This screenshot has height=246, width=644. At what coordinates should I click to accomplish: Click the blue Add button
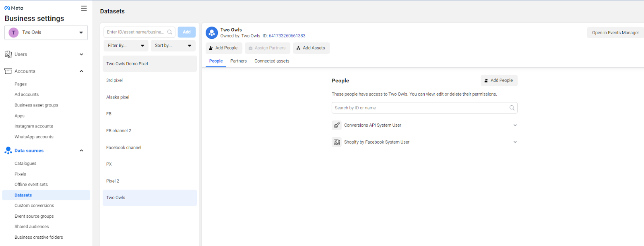[187, 32]
